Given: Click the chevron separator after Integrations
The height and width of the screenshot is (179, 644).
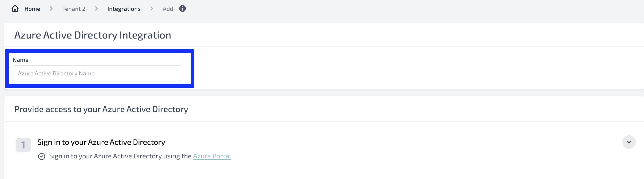Looking at the screenshot, I should pyautogui.click(x=152, y=9).
